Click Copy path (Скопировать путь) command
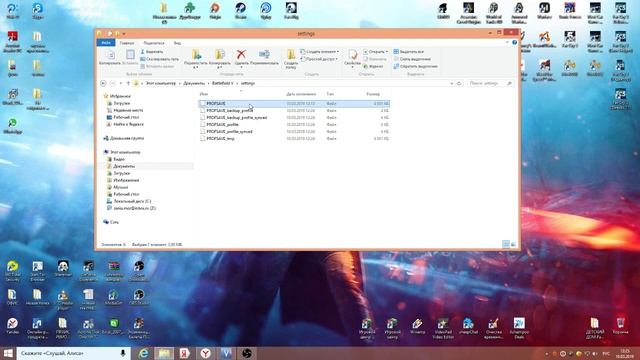The image size is (640, 360). coord(159,59)
